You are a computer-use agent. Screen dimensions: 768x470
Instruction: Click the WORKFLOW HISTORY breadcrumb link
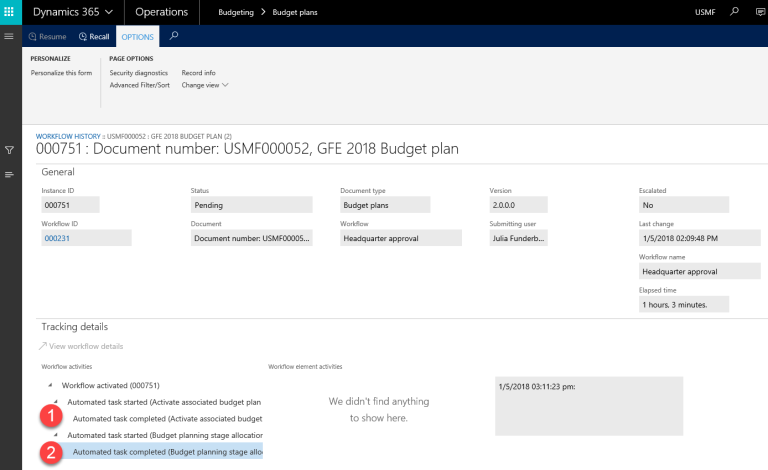pyautogui.click(x=68, y=135)
